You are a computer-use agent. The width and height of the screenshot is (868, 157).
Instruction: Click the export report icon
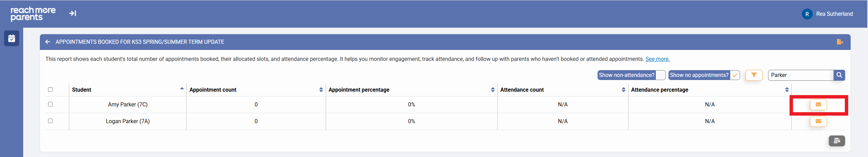840,42
